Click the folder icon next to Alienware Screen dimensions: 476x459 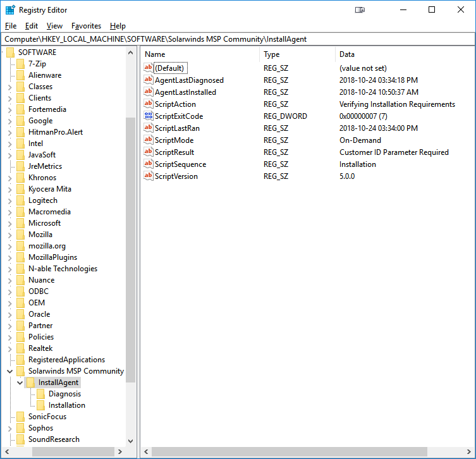[20, 75]
